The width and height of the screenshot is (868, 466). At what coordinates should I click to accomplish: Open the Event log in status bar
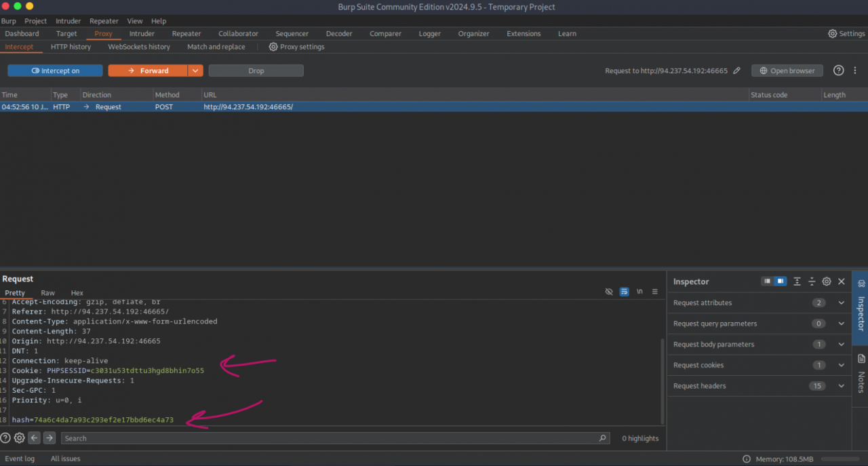coord(20,459)
